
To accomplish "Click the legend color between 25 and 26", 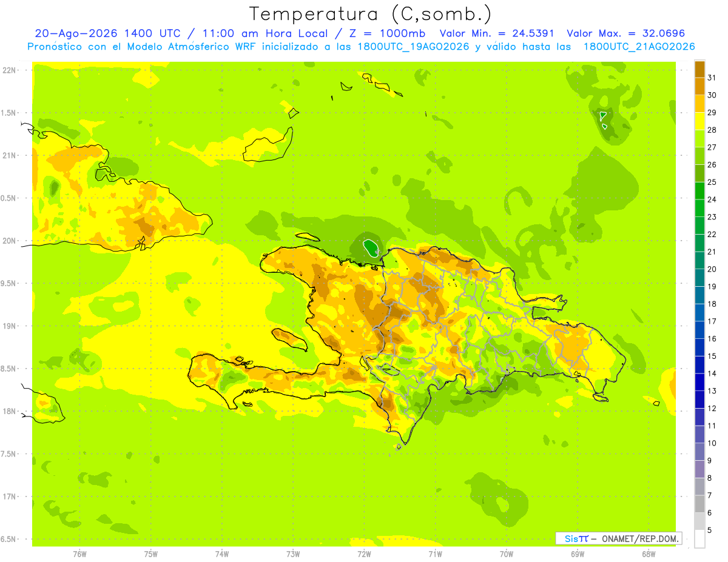I will [699, 173].
